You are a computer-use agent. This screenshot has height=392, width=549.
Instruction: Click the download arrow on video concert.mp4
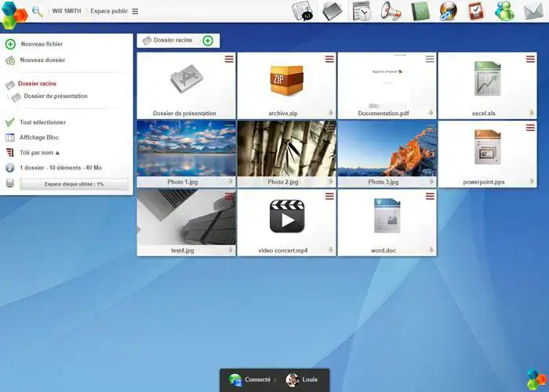(330, 250)
